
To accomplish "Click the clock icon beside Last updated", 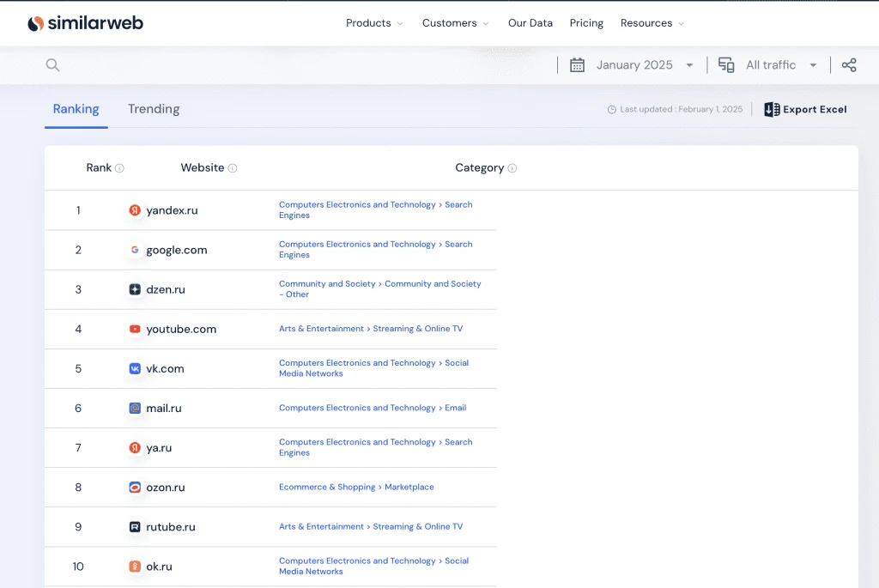I will tap(611, 109).
